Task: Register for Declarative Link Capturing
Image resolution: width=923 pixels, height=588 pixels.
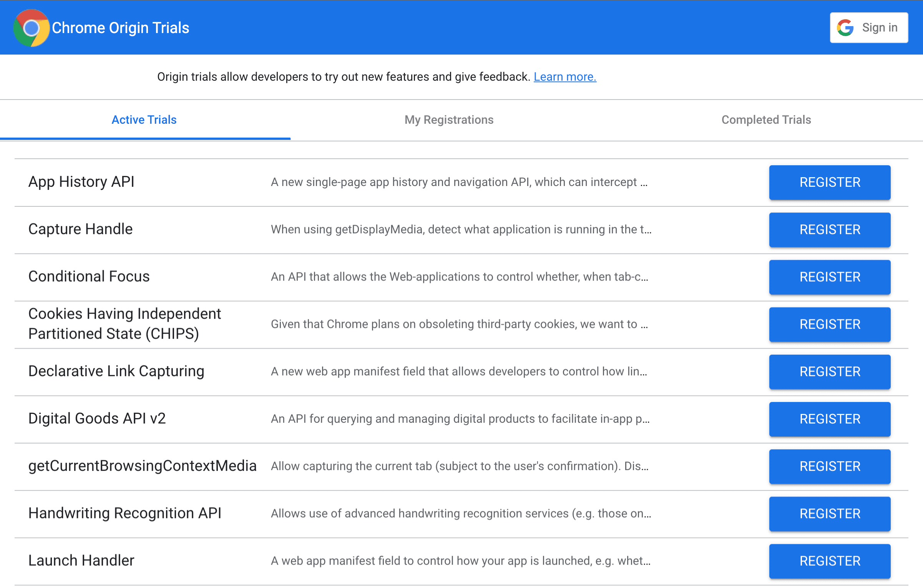Action: tap(829, 371)
